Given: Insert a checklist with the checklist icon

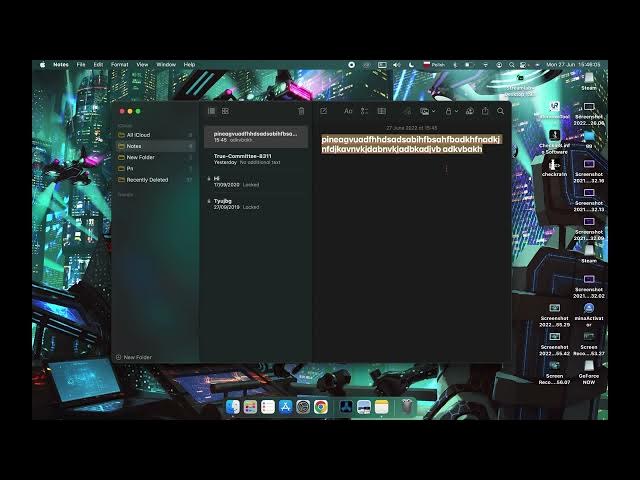Looking at the screenshot, I should pyautogui.click(x=364, y=111).
